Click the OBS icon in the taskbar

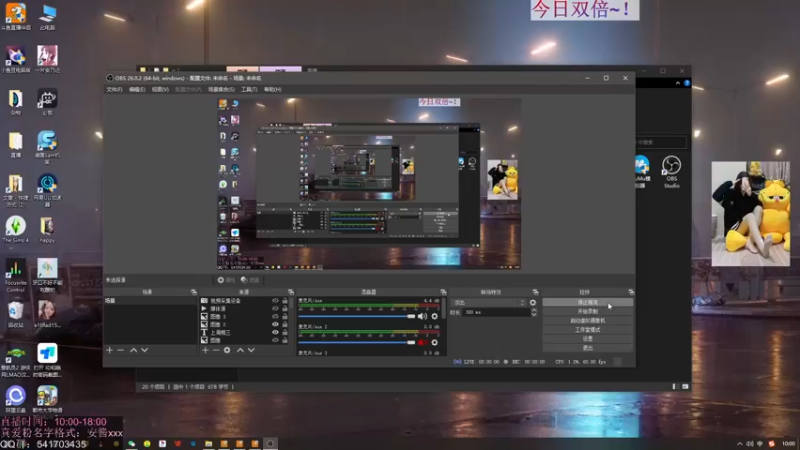(270, 444)
